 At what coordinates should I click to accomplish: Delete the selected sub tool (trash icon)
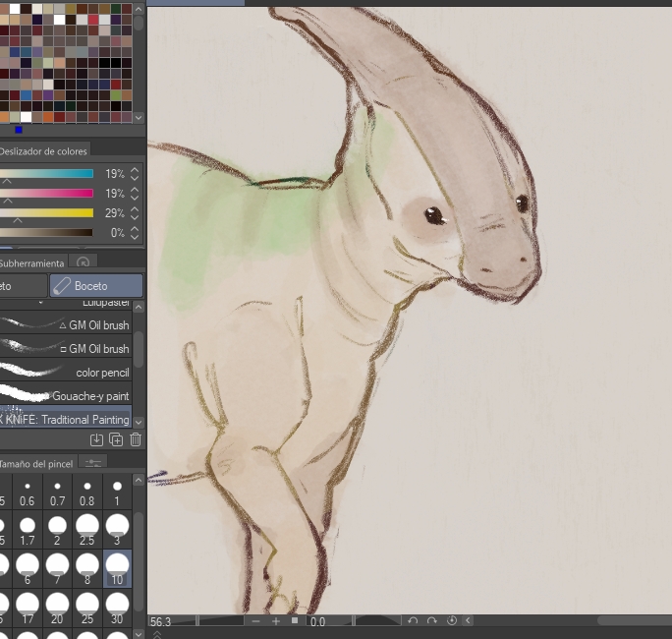(136, 440)
